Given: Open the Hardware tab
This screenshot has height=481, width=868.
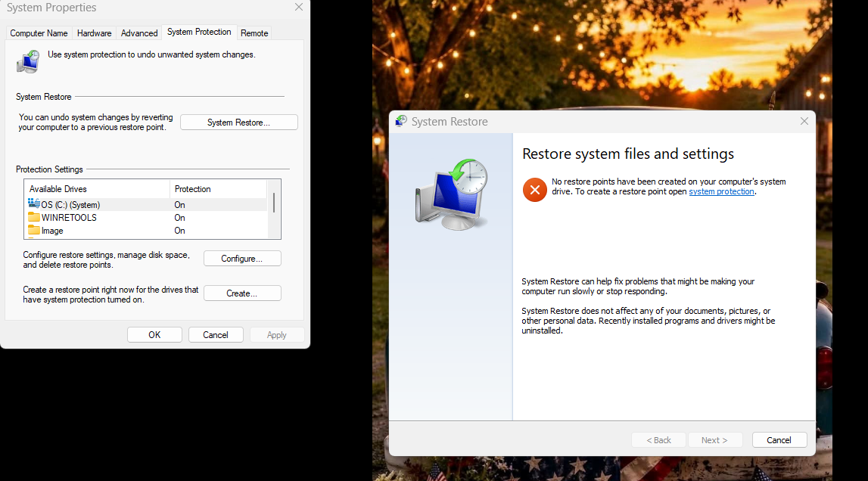Looking at the screenshot, I should (x=94, y=33).
